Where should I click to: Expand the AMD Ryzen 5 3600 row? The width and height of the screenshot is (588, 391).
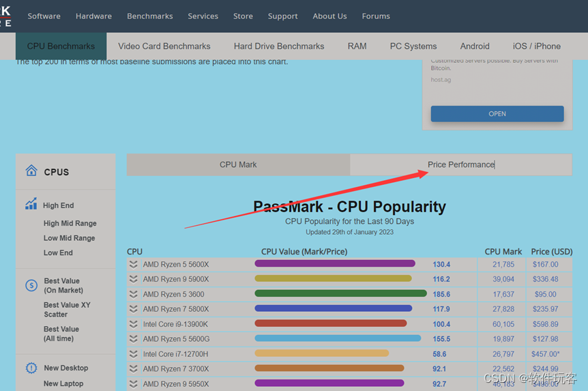134,294
